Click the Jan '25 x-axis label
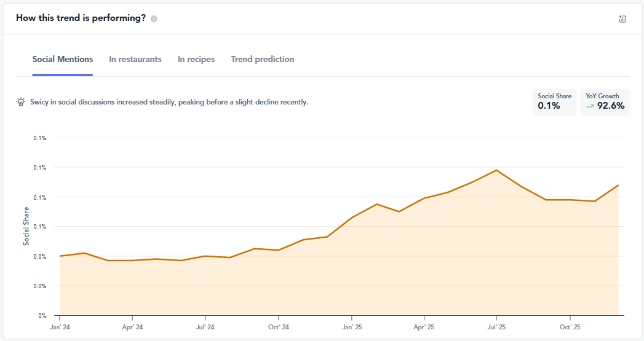Screen dimensions: 644x341 tap(351, 327)
